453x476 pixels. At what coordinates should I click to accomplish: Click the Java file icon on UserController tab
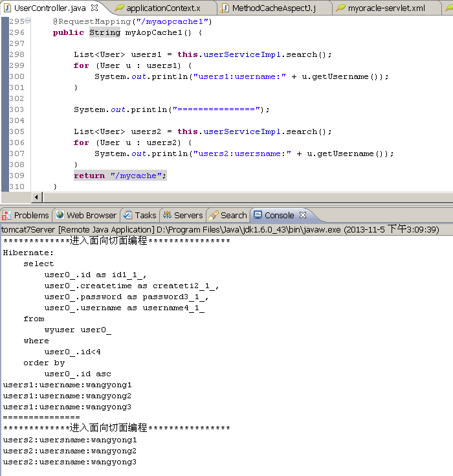pyautogui.click(x=7, y=8)
